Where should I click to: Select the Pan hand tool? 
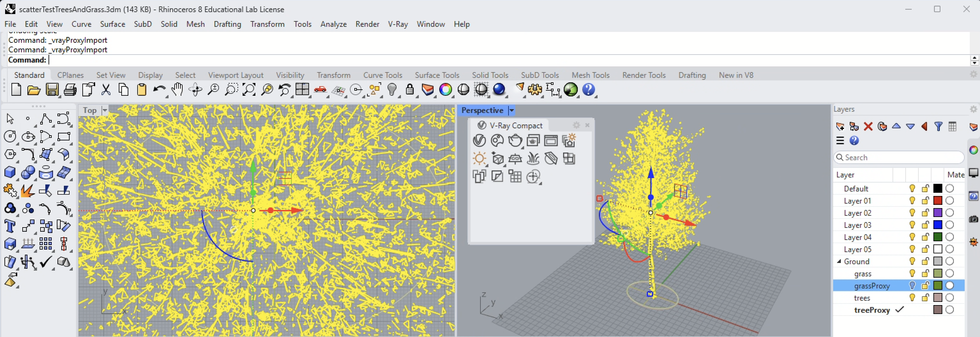point(177,90)
